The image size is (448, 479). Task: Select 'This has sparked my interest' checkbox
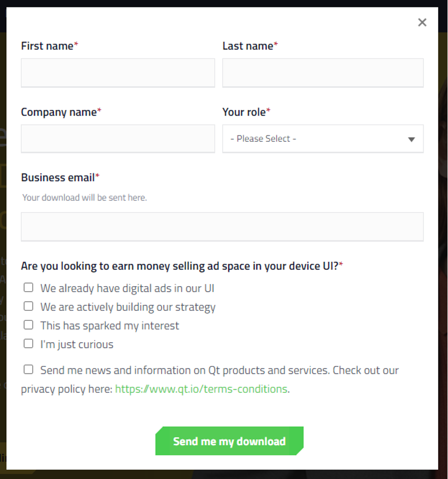tap(29, 325)
